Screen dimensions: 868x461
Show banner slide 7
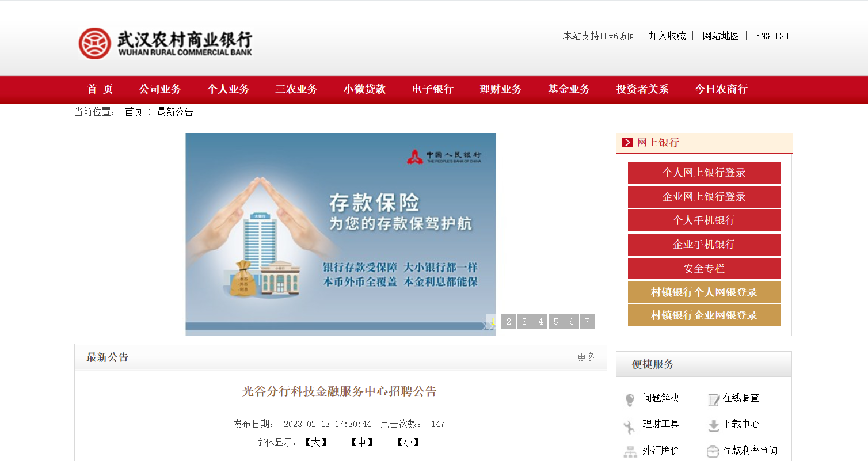tap(587, 322)
